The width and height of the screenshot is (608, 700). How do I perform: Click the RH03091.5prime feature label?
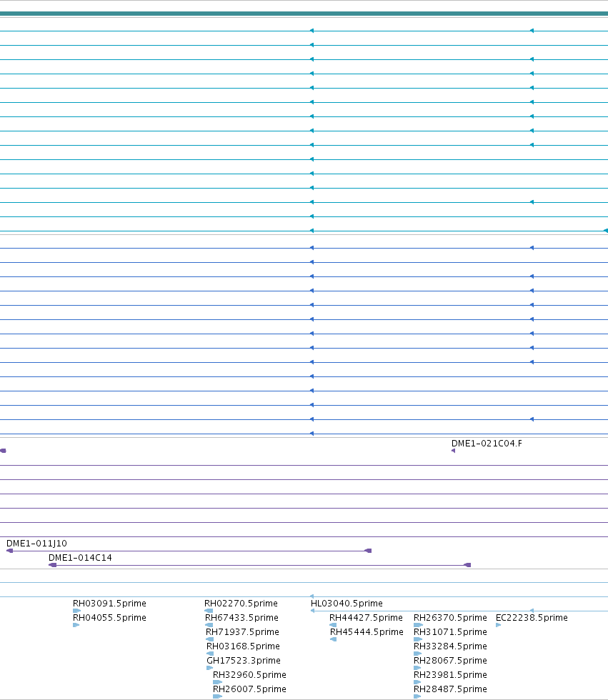[x=109, y=603]
